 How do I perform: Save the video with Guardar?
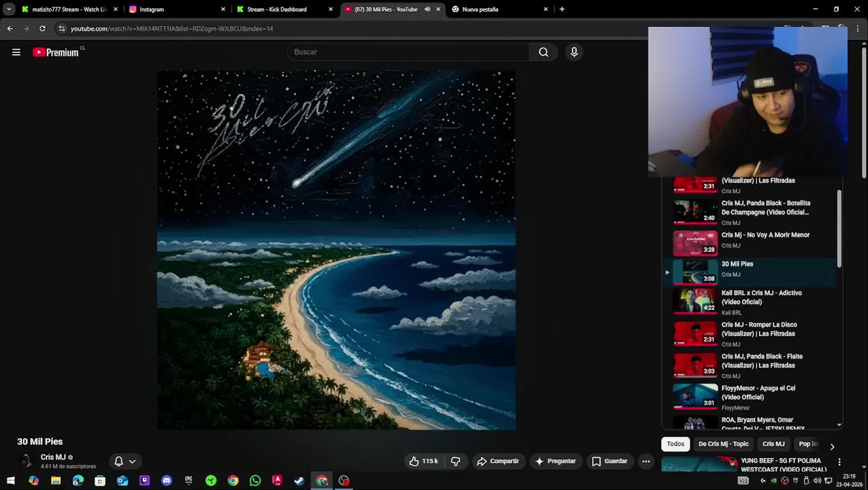pyautogui.click(x=609, y=461)
